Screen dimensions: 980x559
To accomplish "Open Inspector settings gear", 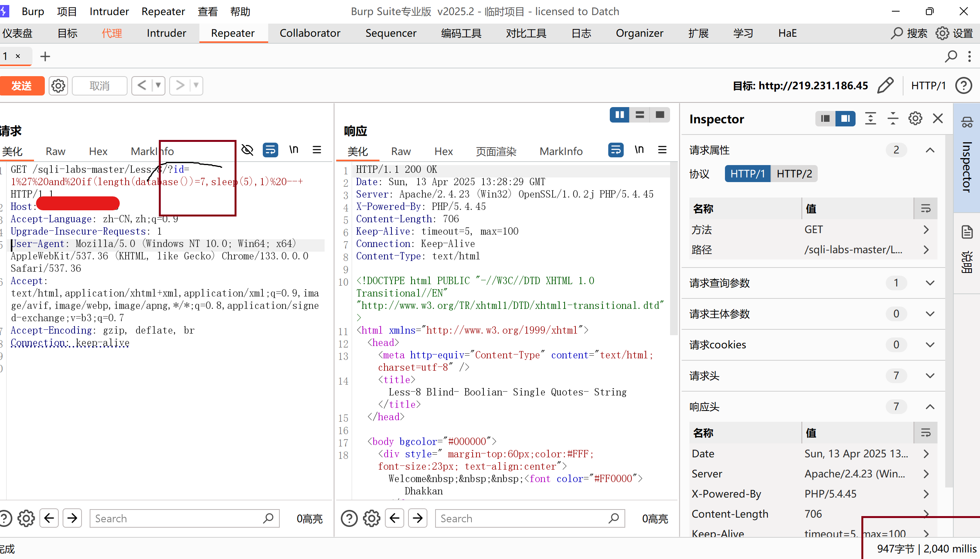I will click(x=915, y=119).
